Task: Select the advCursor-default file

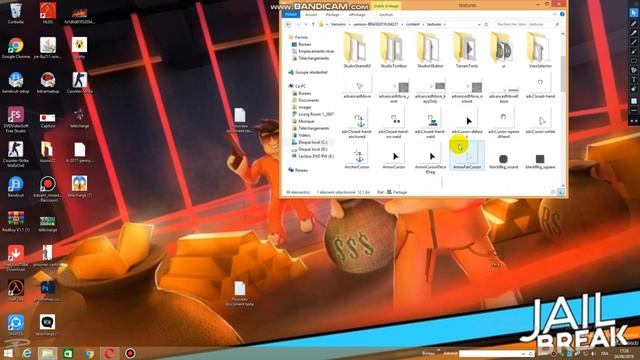Action: pyautogui.click(x=467, y=124)
